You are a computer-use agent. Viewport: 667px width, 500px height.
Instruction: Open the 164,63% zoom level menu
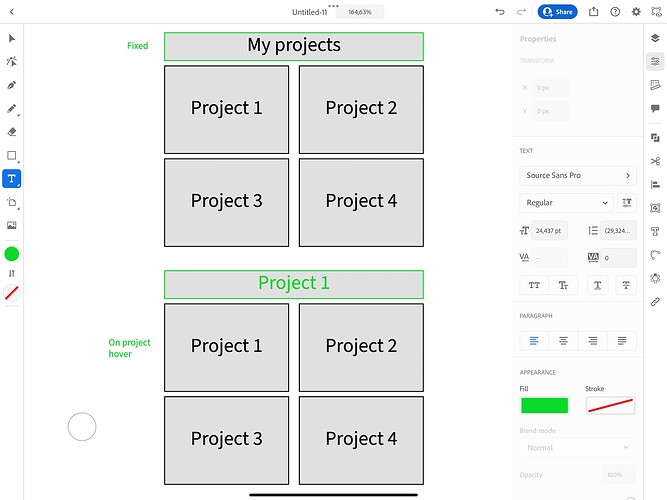360,12
